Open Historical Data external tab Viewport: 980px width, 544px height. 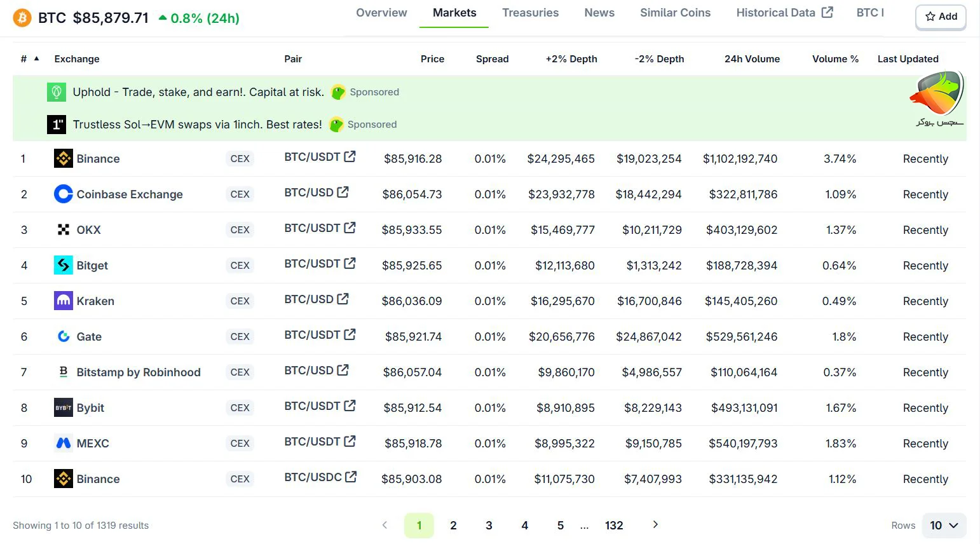pos(784,13)
